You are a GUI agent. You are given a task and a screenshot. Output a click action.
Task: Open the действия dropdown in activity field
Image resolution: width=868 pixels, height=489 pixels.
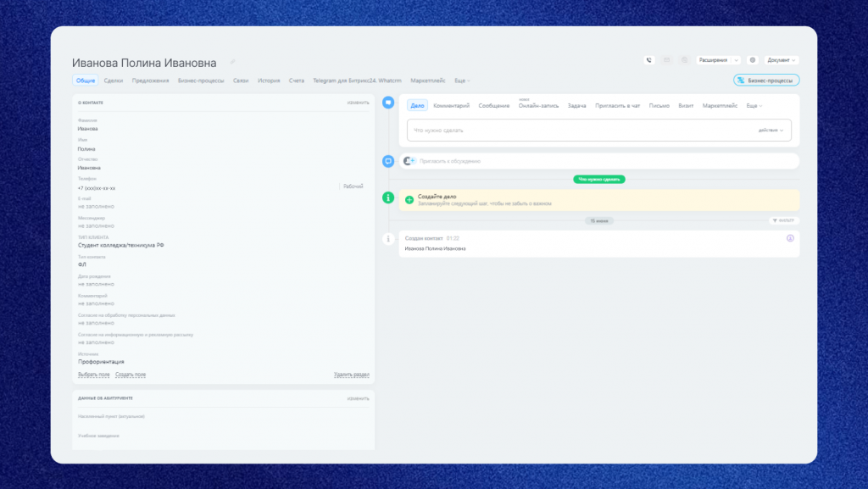771,130
